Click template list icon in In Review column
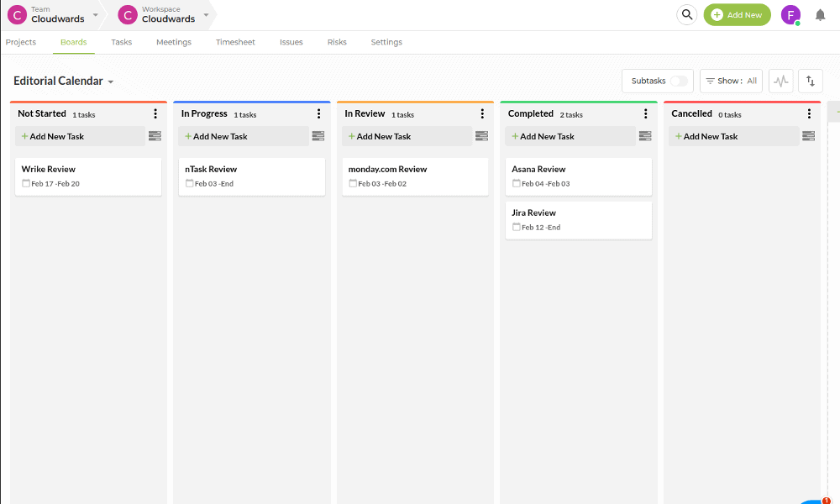Viewport: 840px width, 504px height. point(481,136)
